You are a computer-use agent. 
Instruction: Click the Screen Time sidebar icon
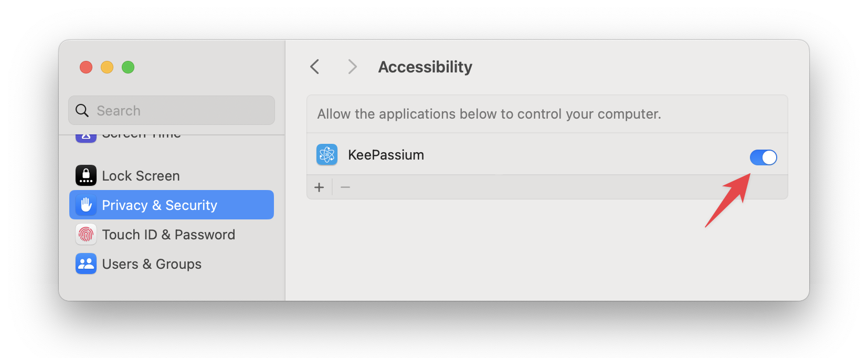86,134
